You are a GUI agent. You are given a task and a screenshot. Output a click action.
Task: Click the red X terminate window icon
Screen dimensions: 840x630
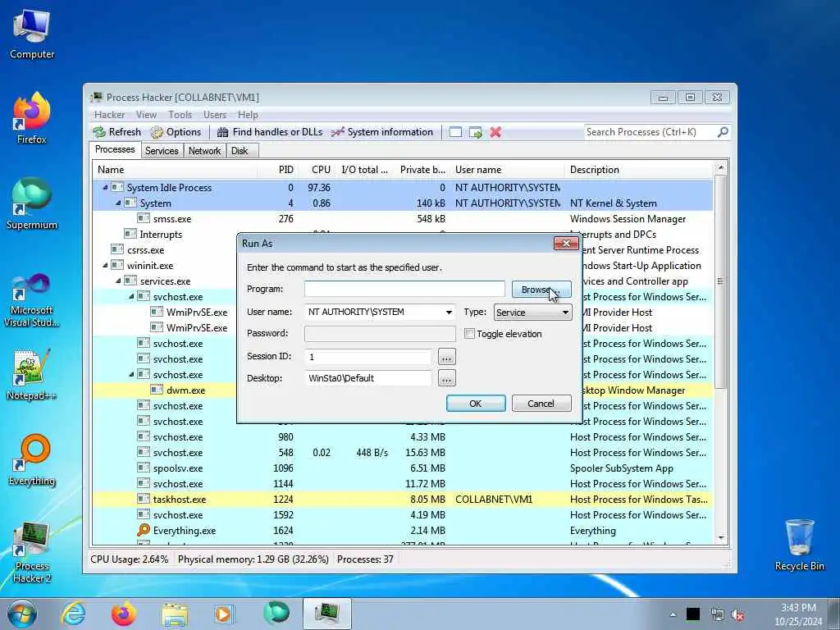(495, 132)
